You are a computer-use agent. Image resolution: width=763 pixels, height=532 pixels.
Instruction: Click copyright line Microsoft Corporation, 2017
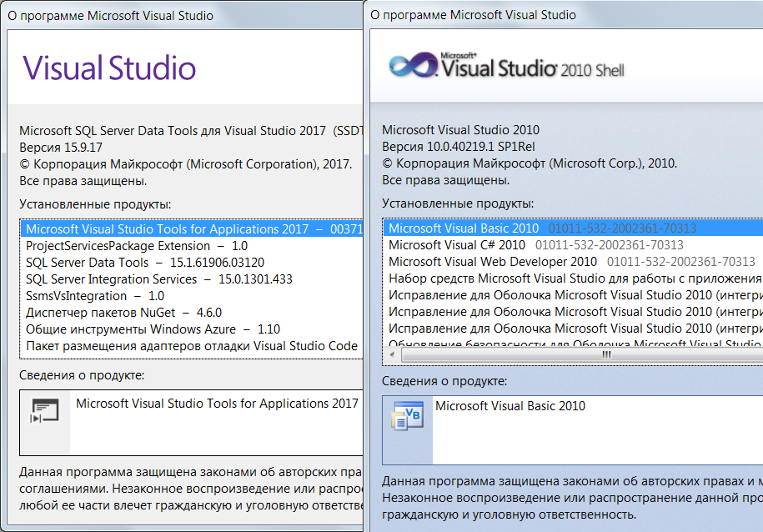point(185,164)
